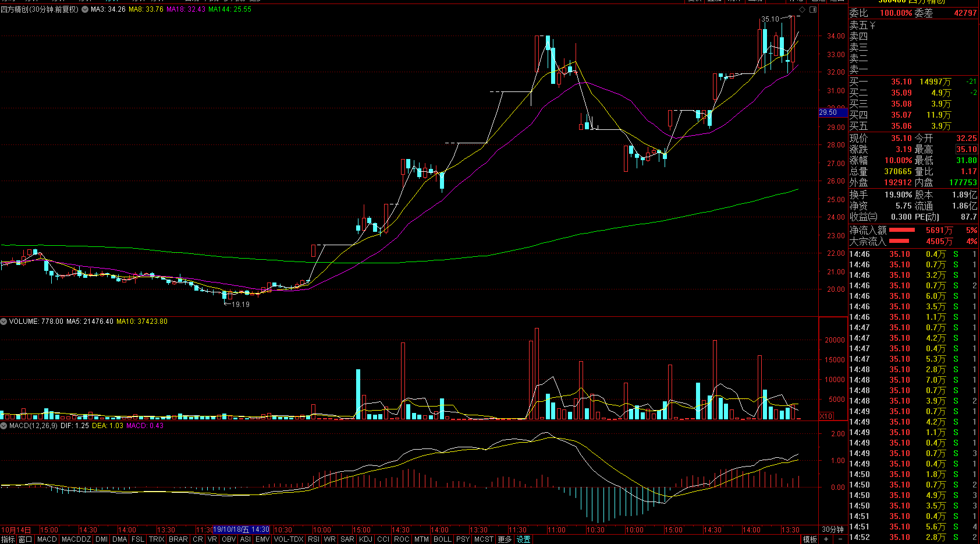Image resolution: width=980 pixels, height=544 pixels.
Task: Click the 30分钟 period selector
Action: pos(833,529)
